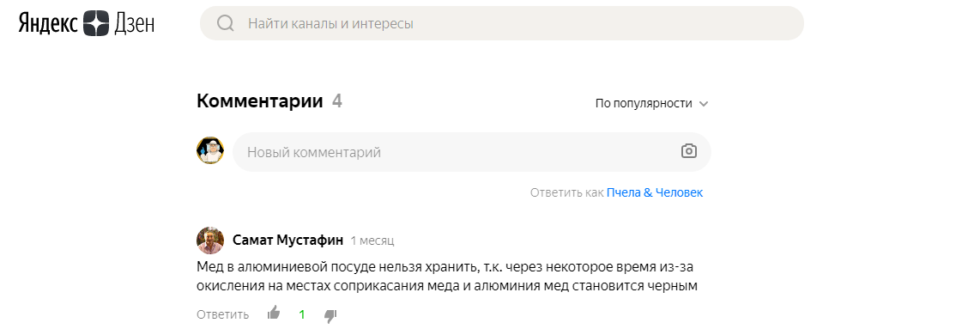Attach a photo using the camera icon

point(689,151)
